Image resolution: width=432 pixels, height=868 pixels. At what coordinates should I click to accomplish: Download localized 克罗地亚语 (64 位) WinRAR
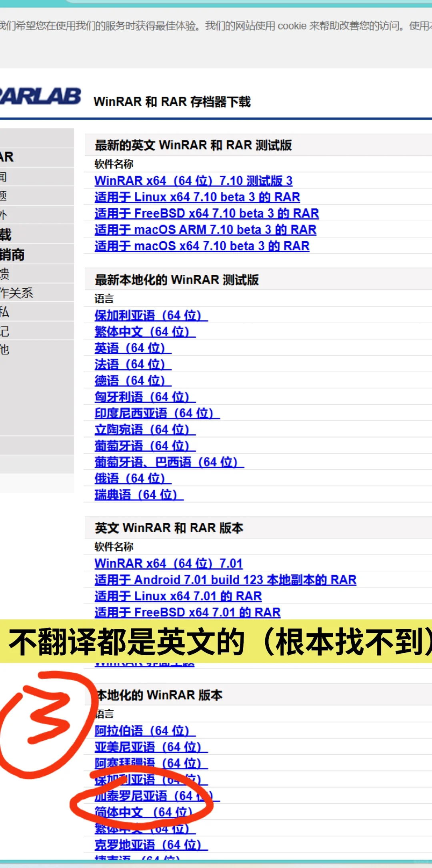151,845
